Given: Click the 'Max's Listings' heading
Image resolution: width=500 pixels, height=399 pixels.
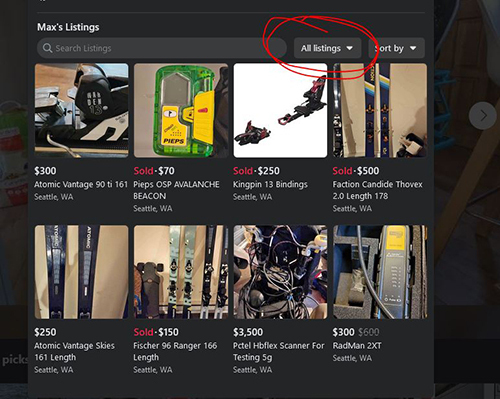Looking at the screenshot, I should pyautogui.click(x=68, y=27).
